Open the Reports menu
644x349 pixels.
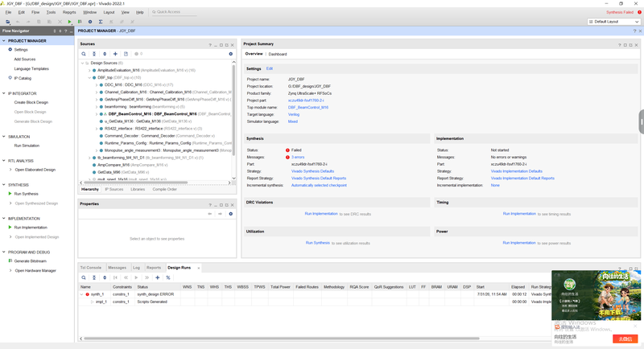pyautogui.click(x=69, y=12)
